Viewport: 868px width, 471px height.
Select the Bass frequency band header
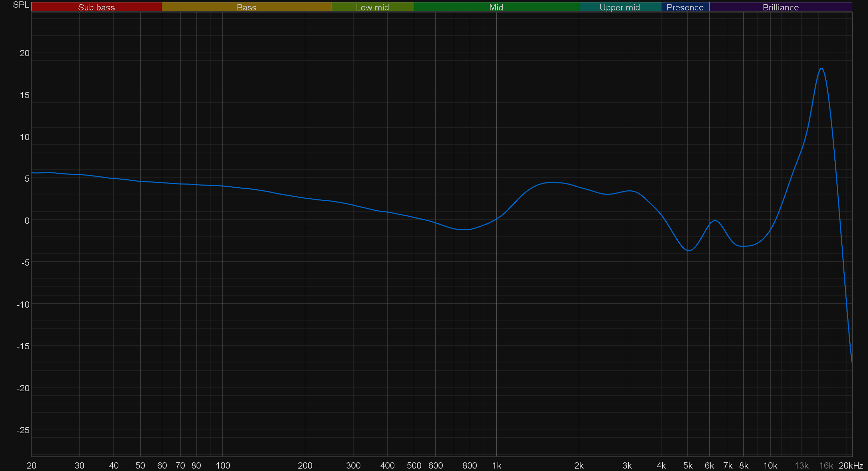(x=247, y=7)
